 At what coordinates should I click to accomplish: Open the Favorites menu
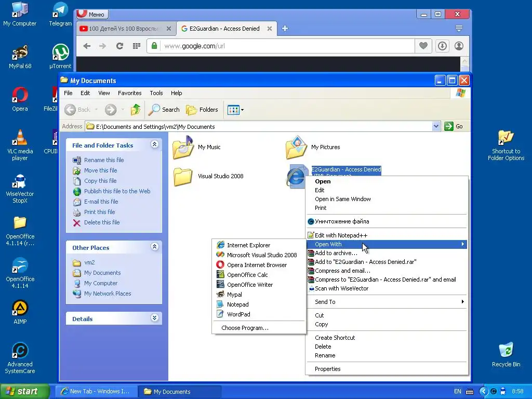click(x=129, y=93)
